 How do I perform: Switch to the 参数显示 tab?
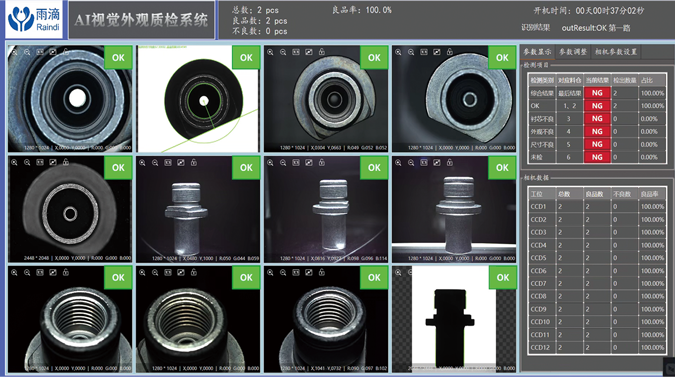537,52
